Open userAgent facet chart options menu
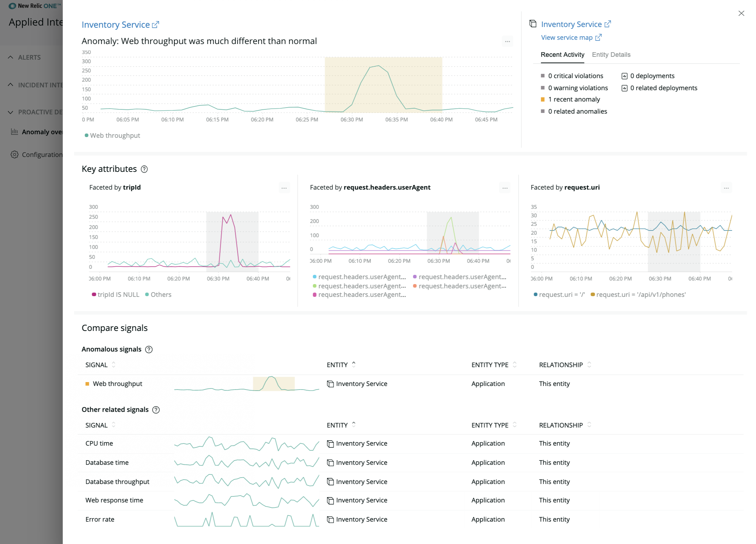This screenshot has height=544, width=756. 505,188
